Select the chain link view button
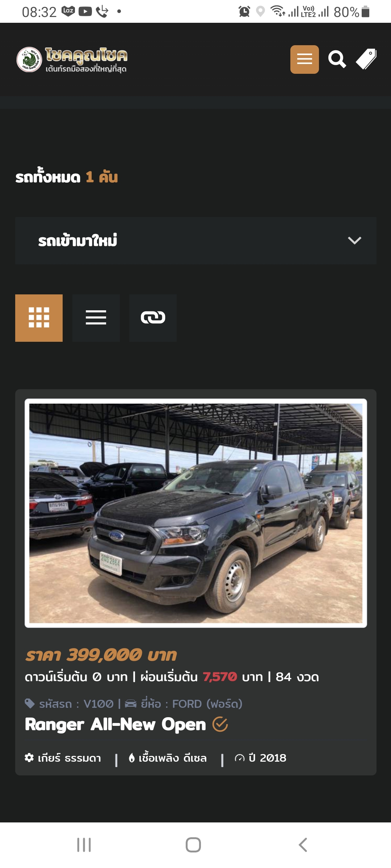This screenshot has width=391, height=868. tap(153, 318)
